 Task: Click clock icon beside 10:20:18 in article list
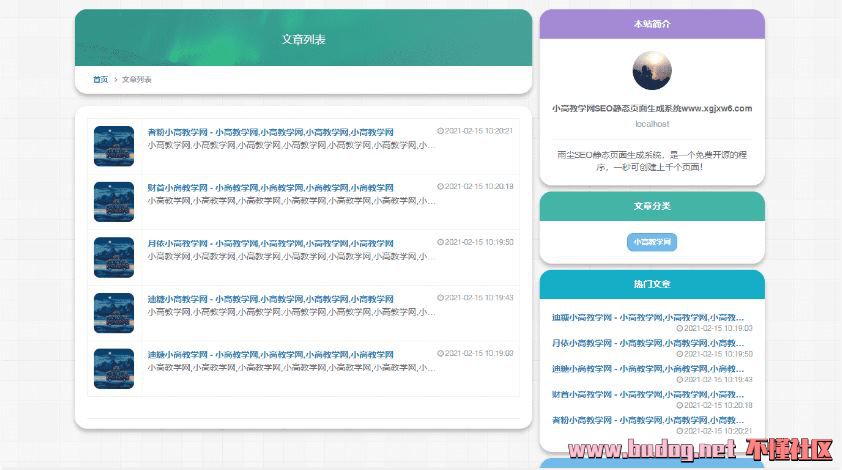coord(440,187)
